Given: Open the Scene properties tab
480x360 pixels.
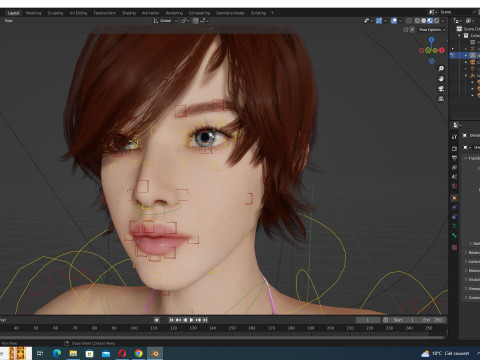Looking at the screenshot, I should coord(454,177).
